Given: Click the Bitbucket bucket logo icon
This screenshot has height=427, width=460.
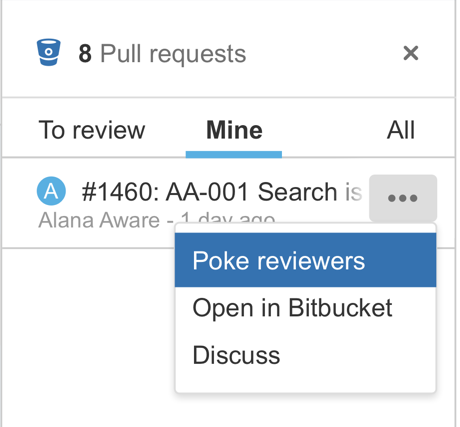Looking at the screenshot, I should coord(48,52).
